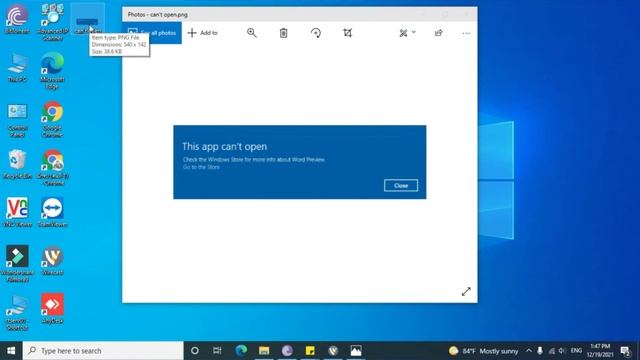Viewport: 640px width, 360px height.
Task: Select the Advanced IP Scanner desktop icon
Action: 52,22
